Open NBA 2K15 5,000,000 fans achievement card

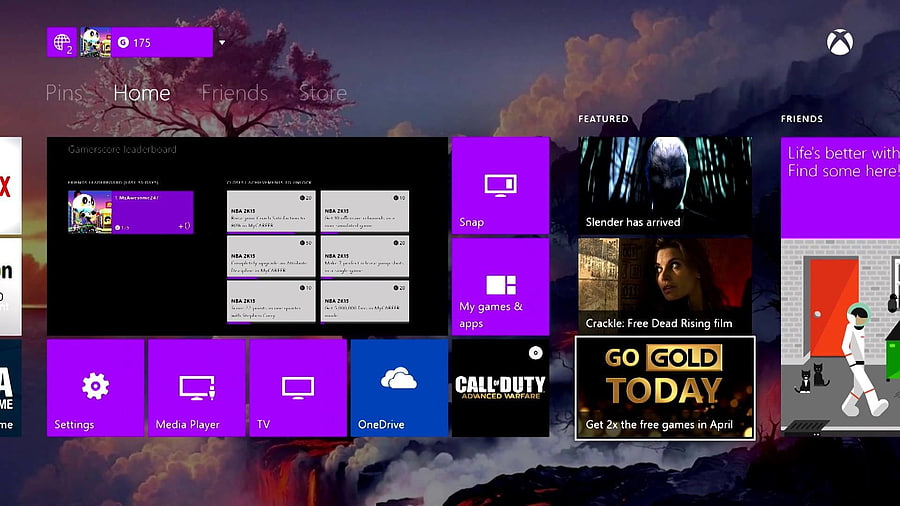click(x=365, y=302)
